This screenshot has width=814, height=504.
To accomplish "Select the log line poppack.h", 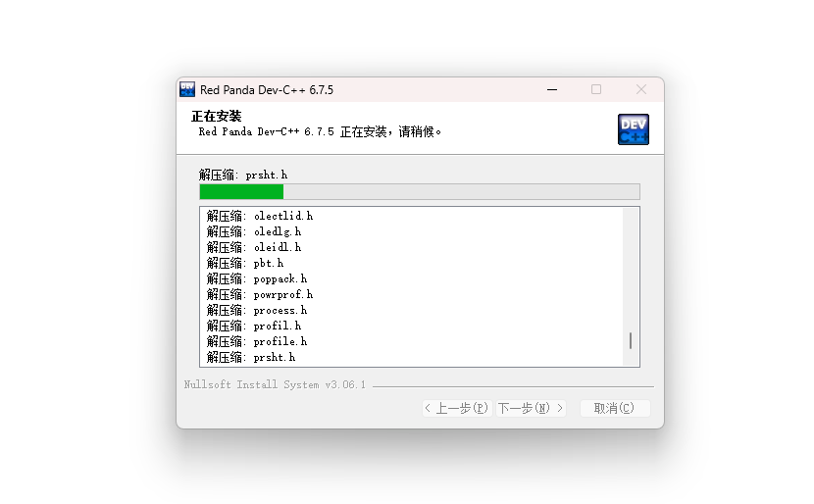I will point(257,278).
